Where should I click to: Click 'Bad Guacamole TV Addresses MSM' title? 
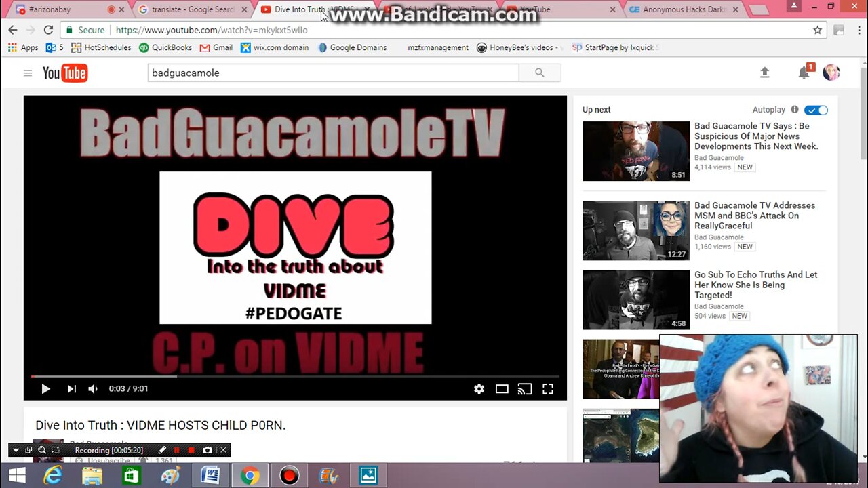click(x=755, y=216)
